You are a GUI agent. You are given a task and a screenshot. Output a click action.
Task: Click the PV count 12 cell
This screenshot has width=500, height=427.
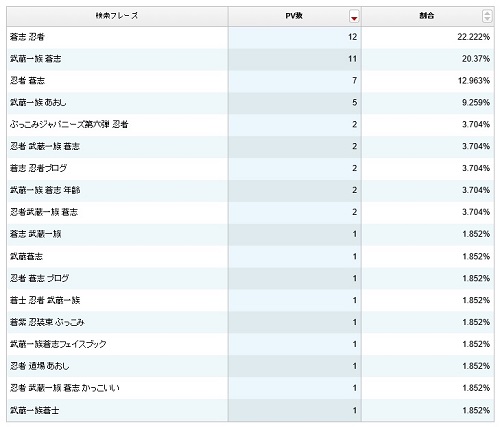295,37
